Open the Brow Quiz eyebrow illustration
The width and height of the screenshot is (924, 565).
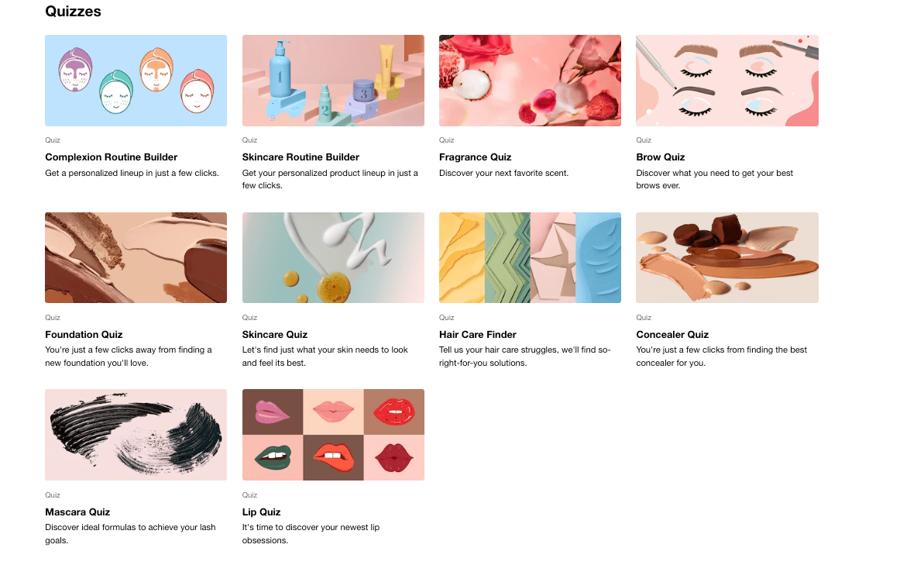727,80
